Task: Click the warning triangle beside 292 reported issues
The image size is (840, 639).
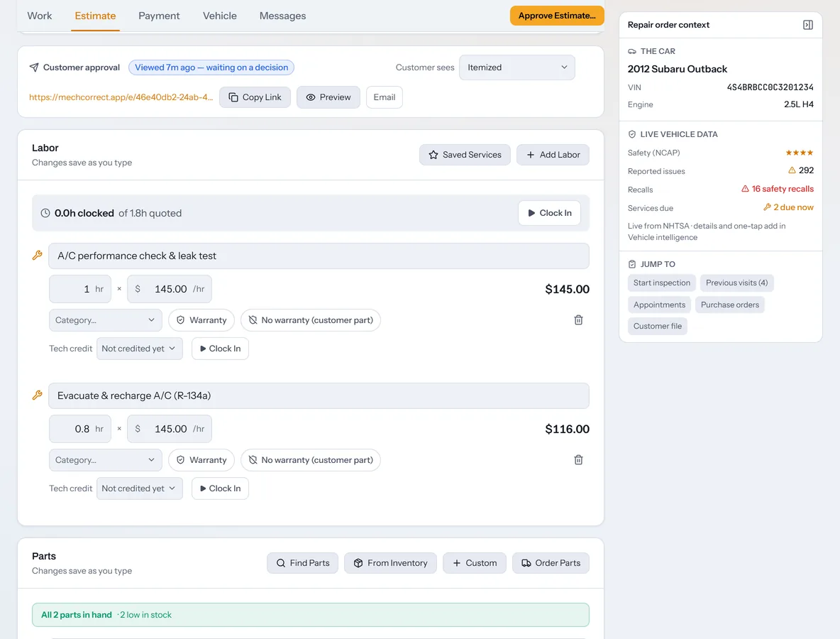Action: [x=792, y=170]
